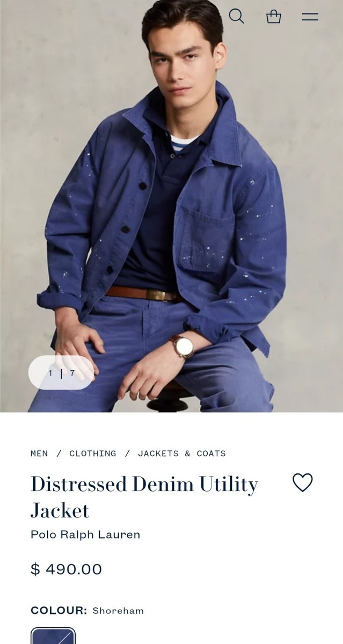Open the search magnifier icon
Screen dimensions: 343x644
(236, 16)
